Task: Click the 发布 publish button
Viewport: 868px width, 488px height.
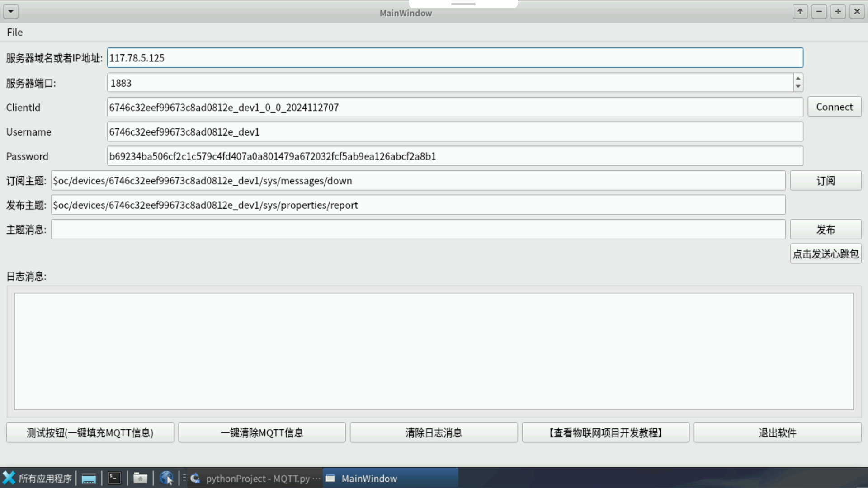Action: [825, 230]
